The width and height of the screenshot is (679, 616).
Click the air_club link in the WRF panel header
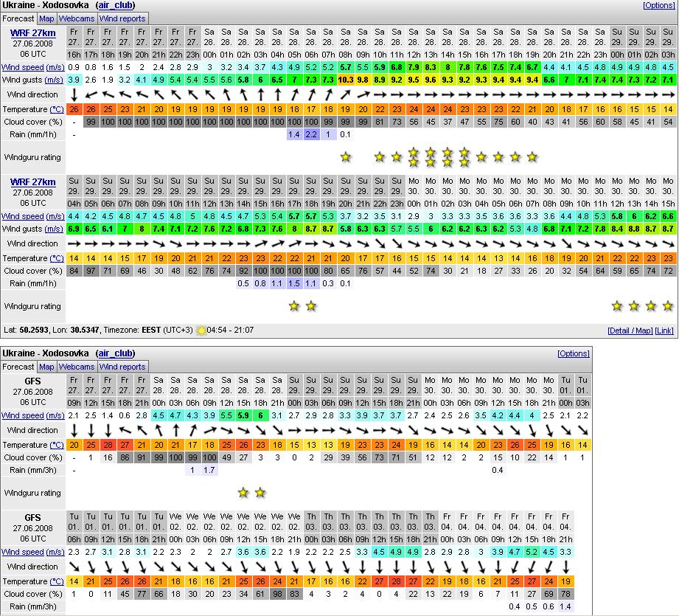[114, 5]
